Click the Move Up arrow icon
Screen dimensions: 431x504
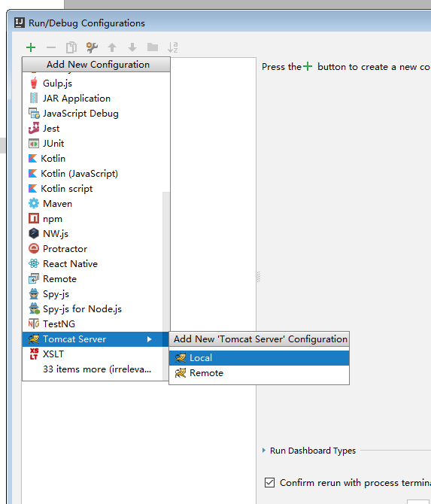[112, 47]
